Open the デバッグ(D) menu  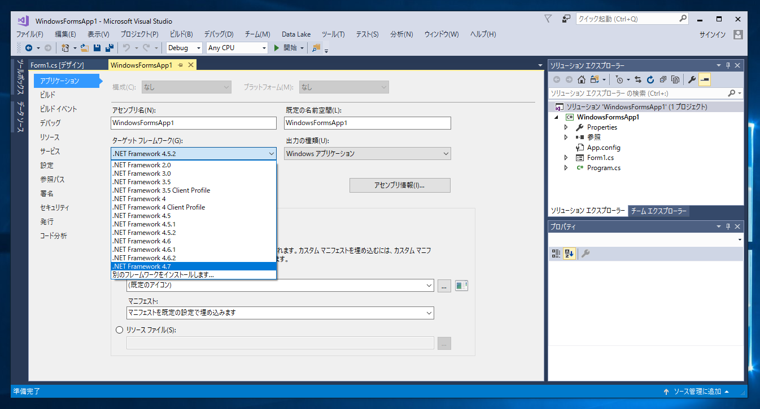pos(219,34)
